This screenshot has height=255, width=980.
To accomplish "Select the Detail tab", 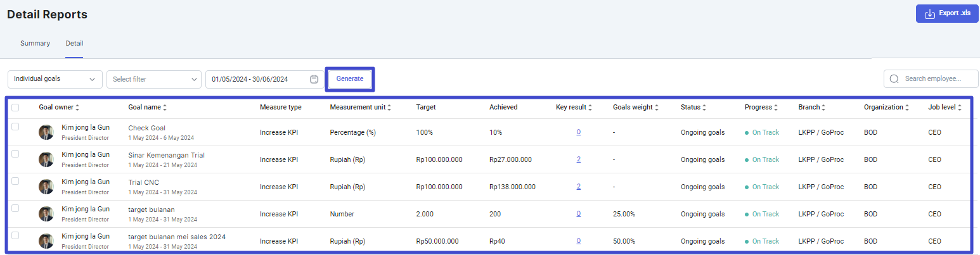I will tap(74, 44).
